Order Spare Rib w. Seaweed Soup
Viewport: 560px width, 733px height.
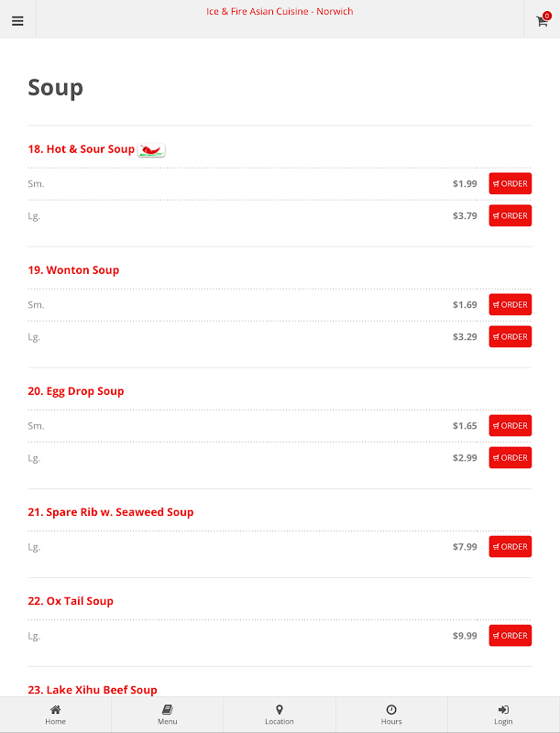(x=510, y=546)
